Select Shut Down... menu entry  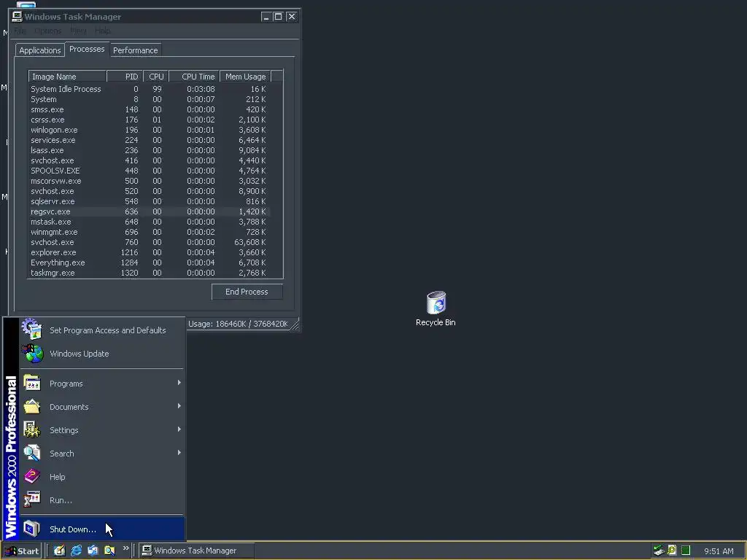click(x=101, y=529)
